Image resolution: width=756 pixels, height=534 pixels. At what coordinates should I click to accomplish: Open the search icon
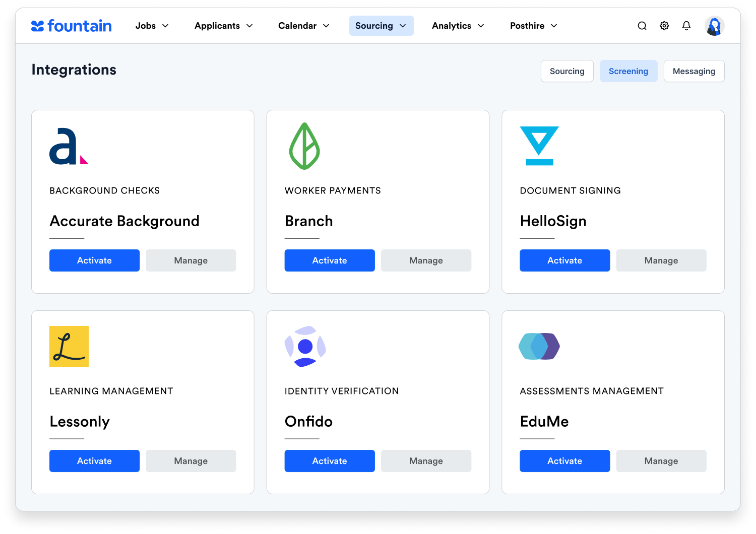click(x=642, y=26)
